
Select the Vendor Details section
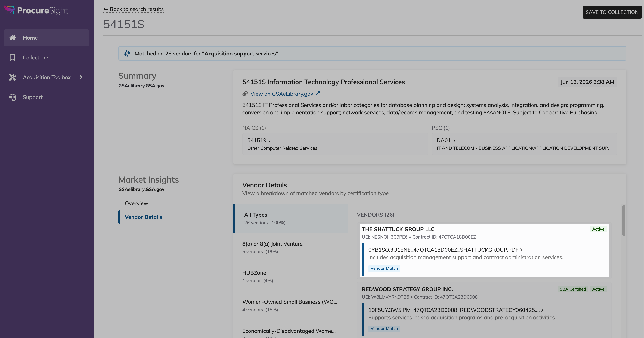tap(143, 217)
